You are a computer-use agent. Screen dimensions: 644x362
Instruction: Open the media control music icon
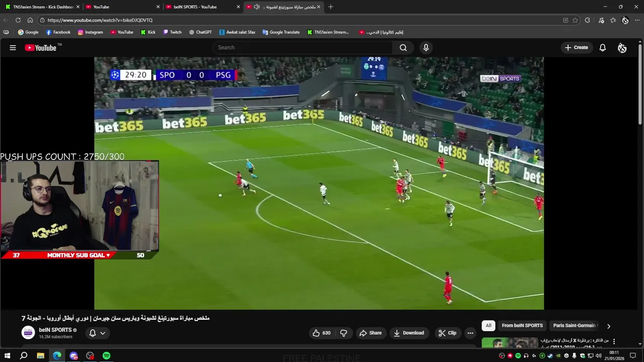[x=601, y=20]
